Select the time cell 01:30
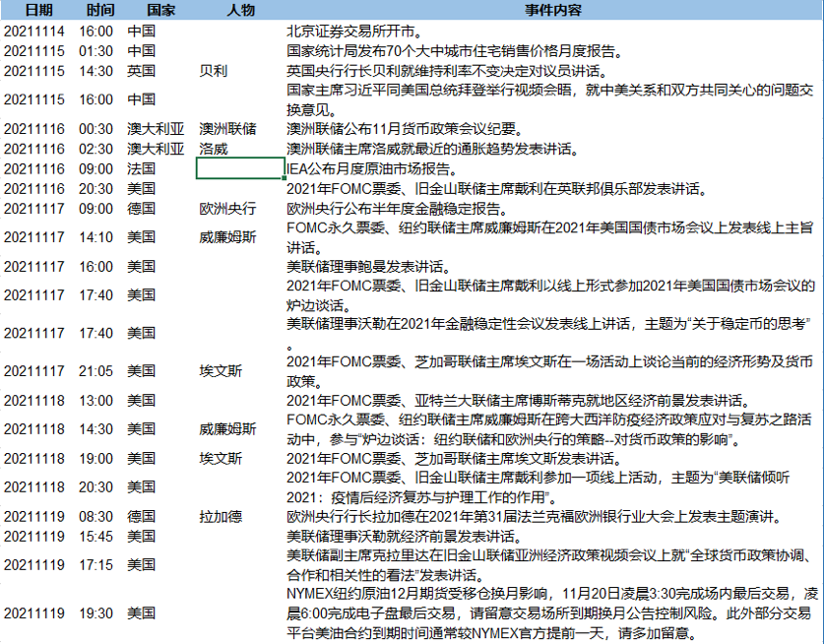 (96, 51)
